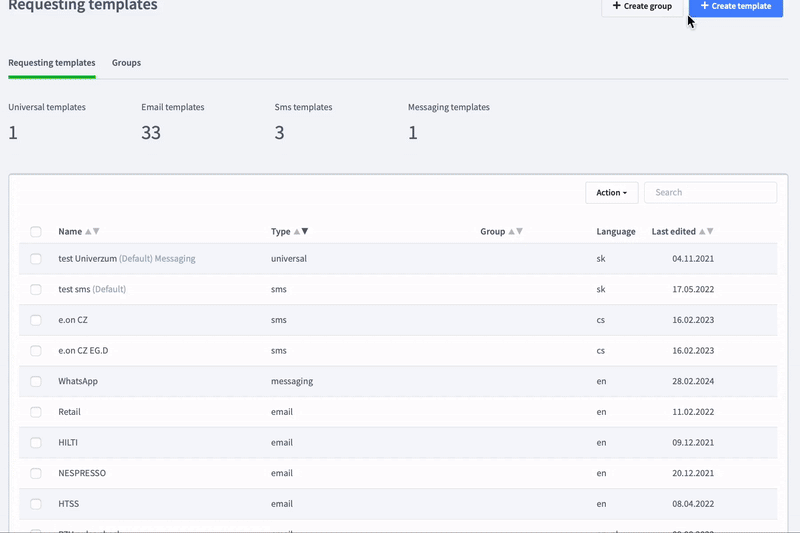Open the Action dropdown

(611, 192)
